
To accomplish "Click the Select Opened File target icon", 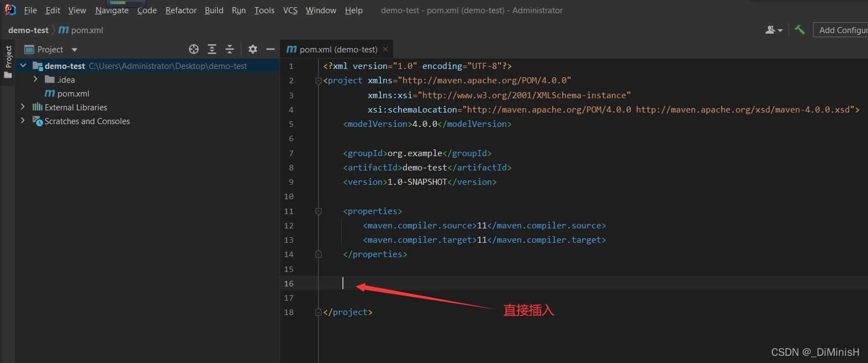I will pyautogui.click(x=194, y=49).
